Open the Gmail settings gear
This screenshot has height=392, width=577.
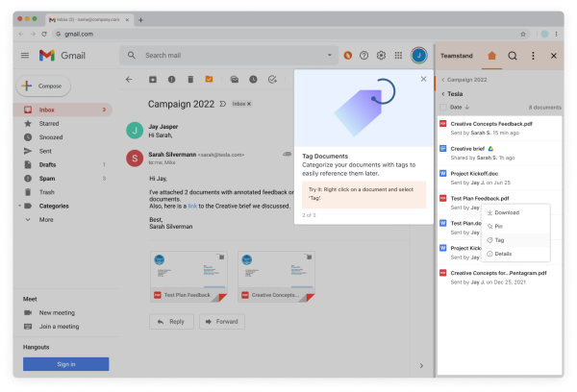pyautogui.click(x=381, y=56)
